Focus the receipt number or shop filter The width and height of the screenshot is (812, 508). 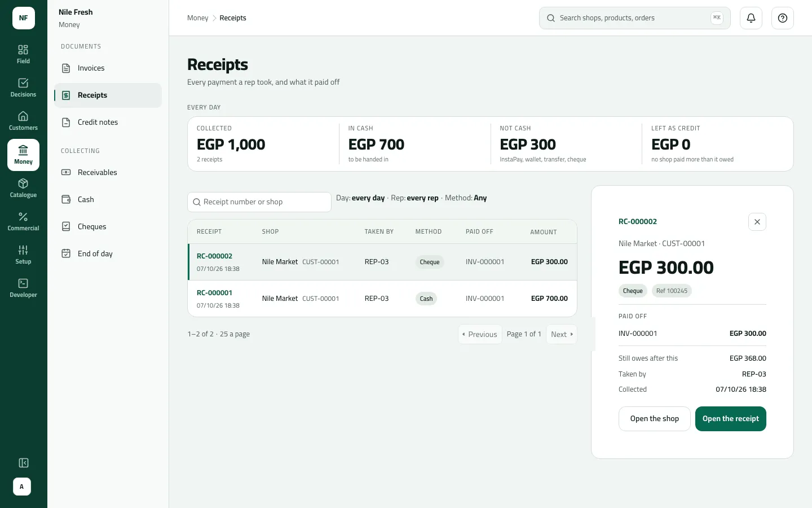coord(259,202)
